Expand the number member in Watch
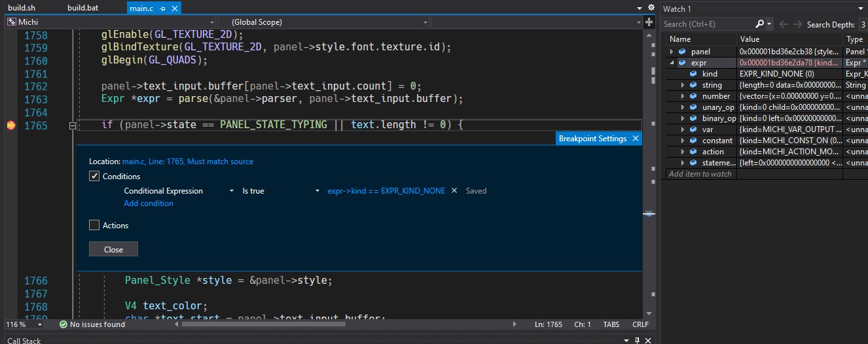 [683, 96]
